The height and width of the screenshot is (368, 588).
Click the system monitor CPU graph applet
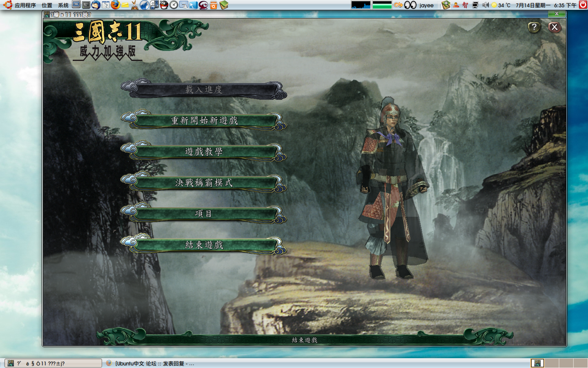point(361,5)
